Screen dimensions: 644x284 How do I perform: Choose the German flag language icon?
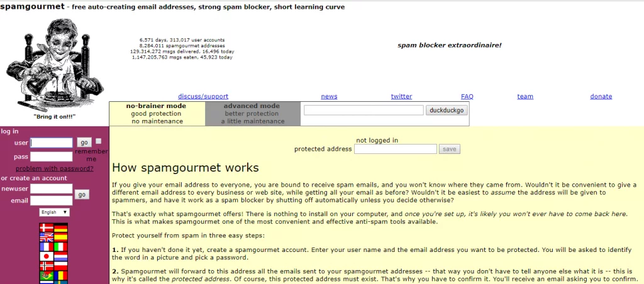(60, 228)
